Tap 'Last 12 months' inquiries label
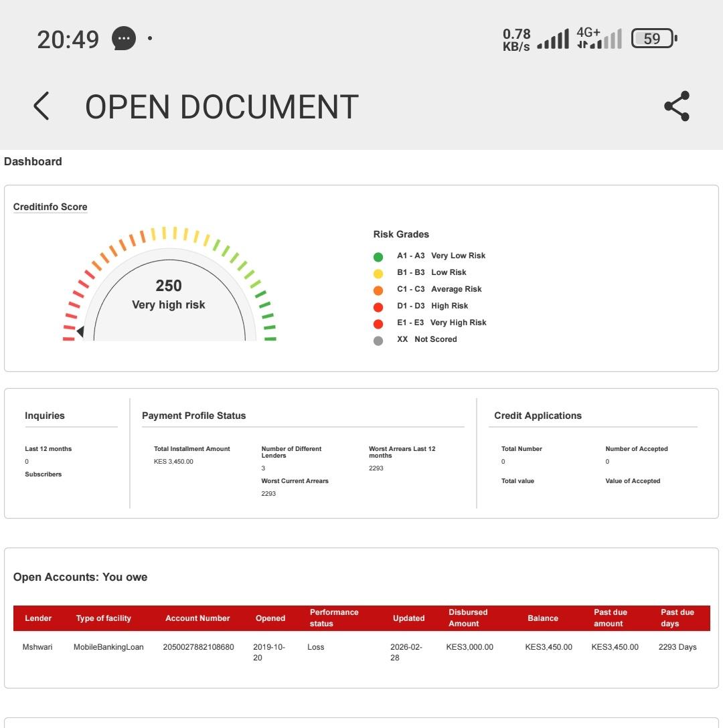 pos(48,448)
